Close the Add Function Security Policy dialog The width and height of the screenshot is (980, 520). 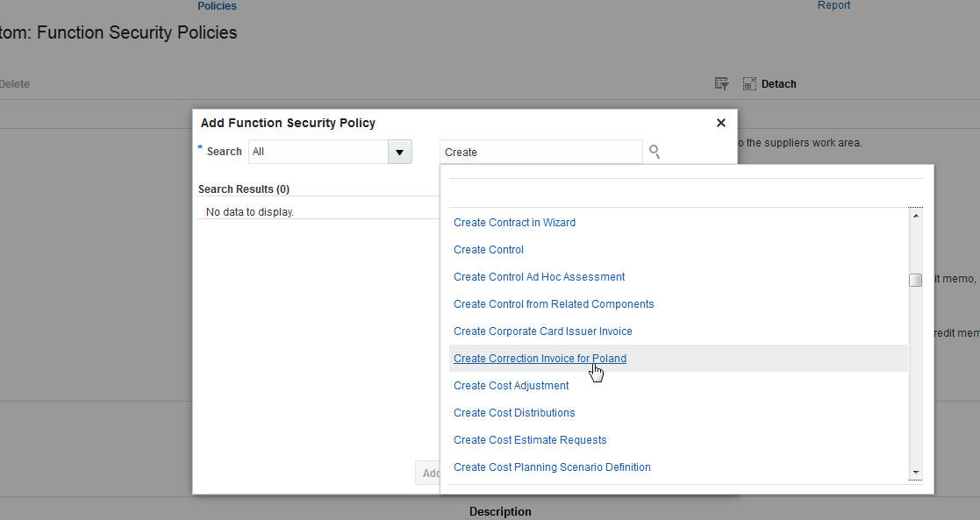click(x=721, y=123)
